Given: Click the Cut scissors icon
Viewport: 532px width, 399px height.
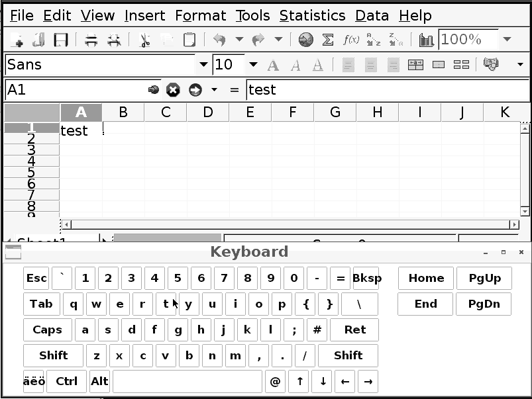Looking at the screenshot, I should click(144, 40).
